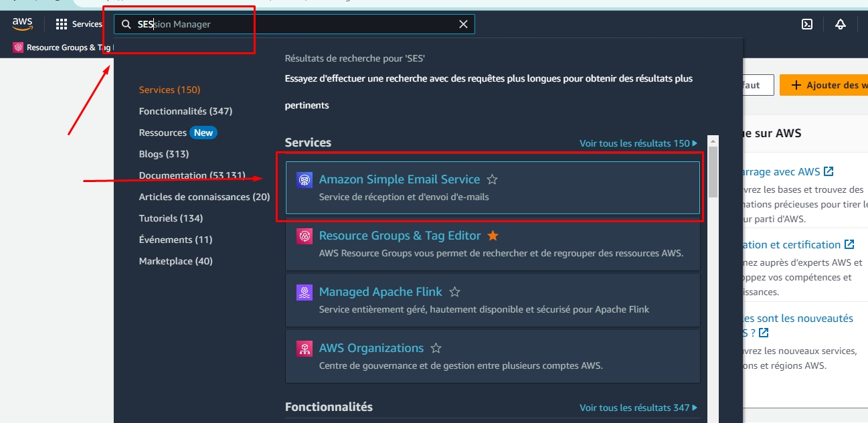
Task: Favorite Amazon Simple Email Service with star
Action: (x=493, y=179)
